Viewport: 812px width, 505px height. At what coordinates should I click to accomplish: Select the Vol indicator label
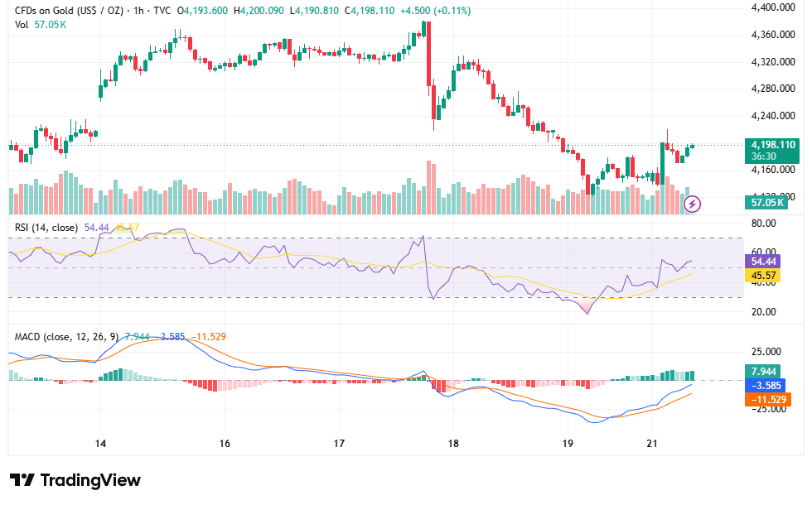pyautogui.click(x=22, y=24)
